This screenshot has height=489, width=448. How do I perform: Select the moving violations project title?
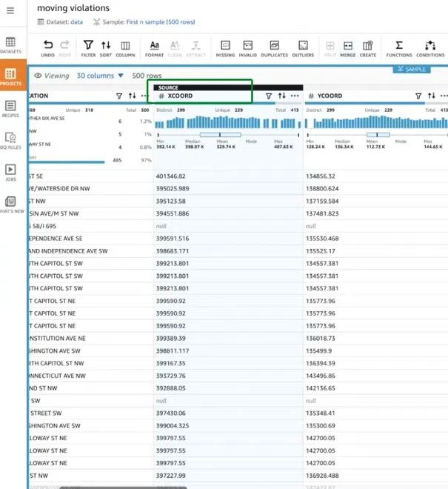coord(73,8)
